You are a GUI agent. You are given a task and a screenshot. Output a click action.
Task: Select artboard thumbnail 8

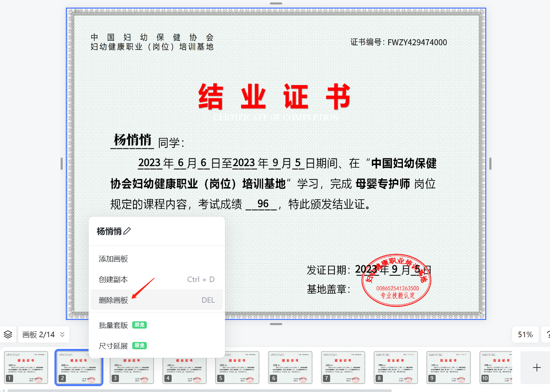pyautogui.click(x=396, y=368)
